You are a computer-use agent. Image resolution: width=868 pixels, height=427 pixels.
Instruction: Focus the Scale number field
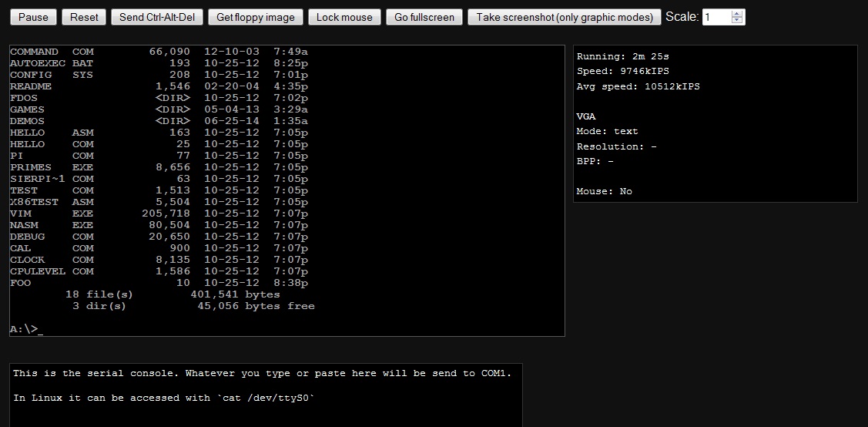point(716,17)
